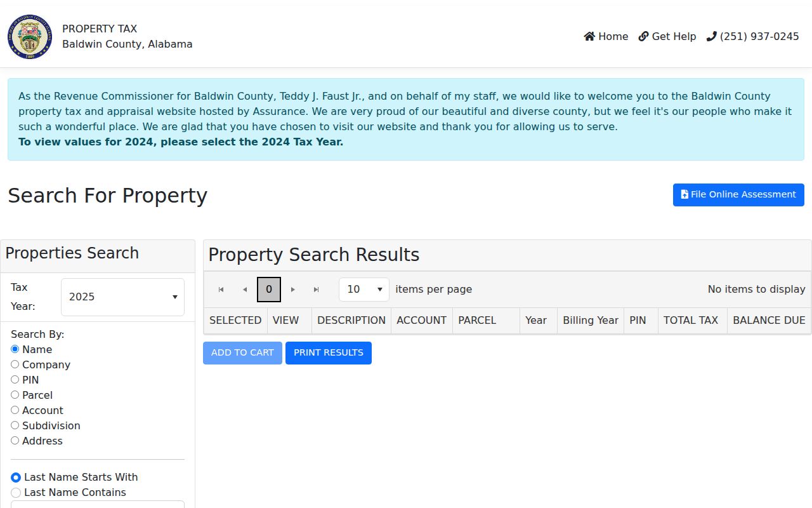This screenshot has height=508, width=812.
Task: Open the Get Help link
Action: [667, 37]
